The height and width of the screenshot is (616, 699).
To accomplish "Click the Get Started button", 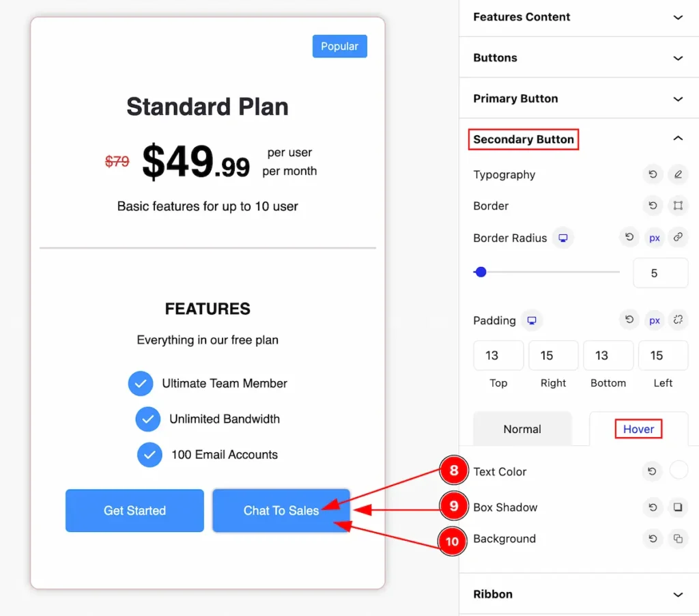I will coord(134,510).
